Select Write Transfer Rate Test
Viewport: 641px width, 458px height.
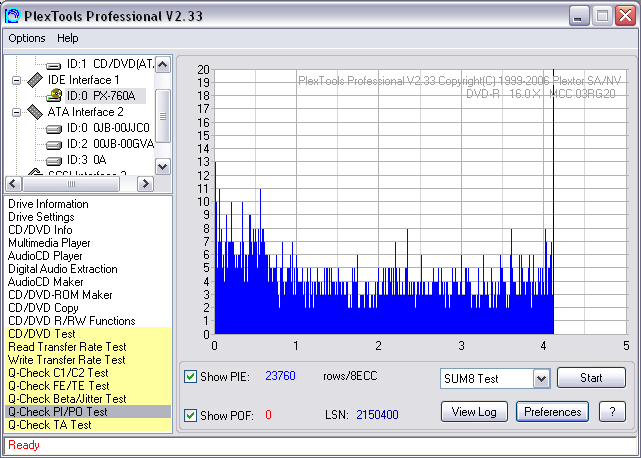(x=88, y=360)
